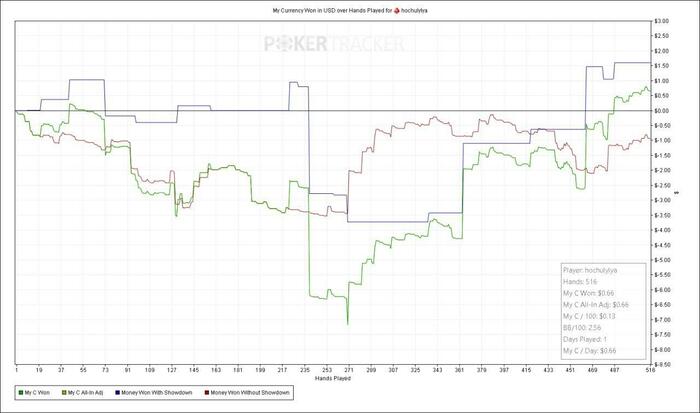The width and height of the screenshot is (700, 413).
Task: Click 'Days Played: 1' stats line
Action: (x=585, y=339)
